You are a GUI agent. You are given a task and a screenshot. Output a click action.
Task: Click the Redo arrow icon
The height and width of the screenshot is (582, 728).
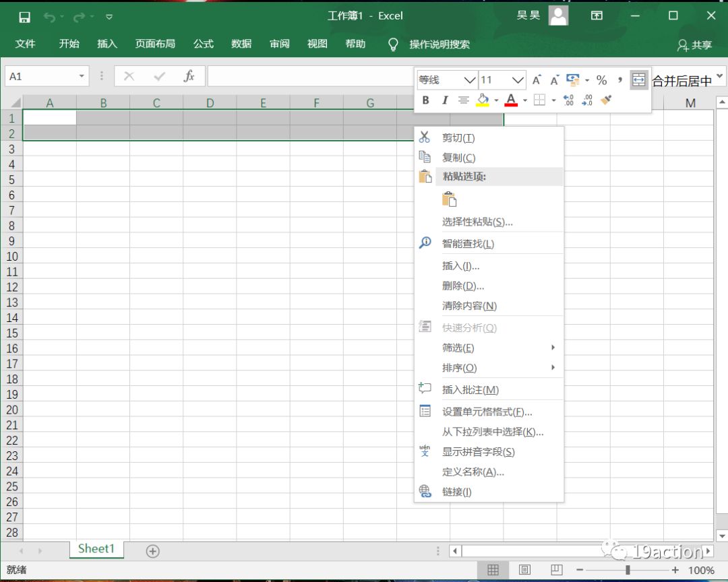tap(79, 17)
